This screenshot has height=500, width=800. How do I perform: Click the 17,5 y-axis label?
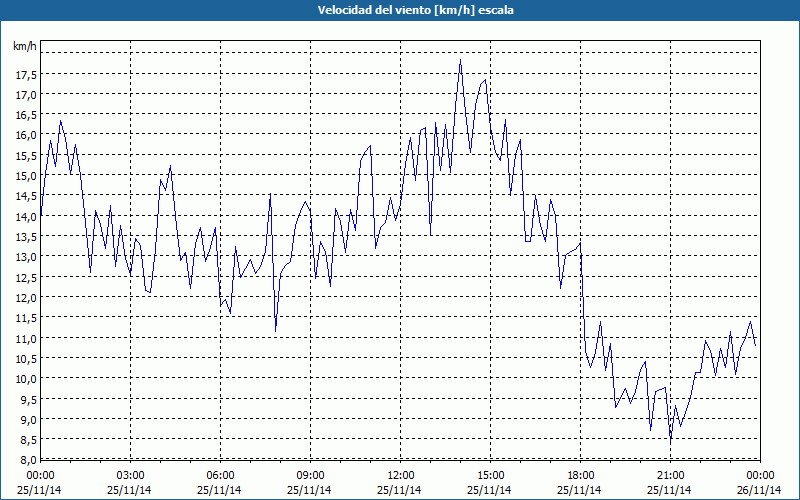26,75
